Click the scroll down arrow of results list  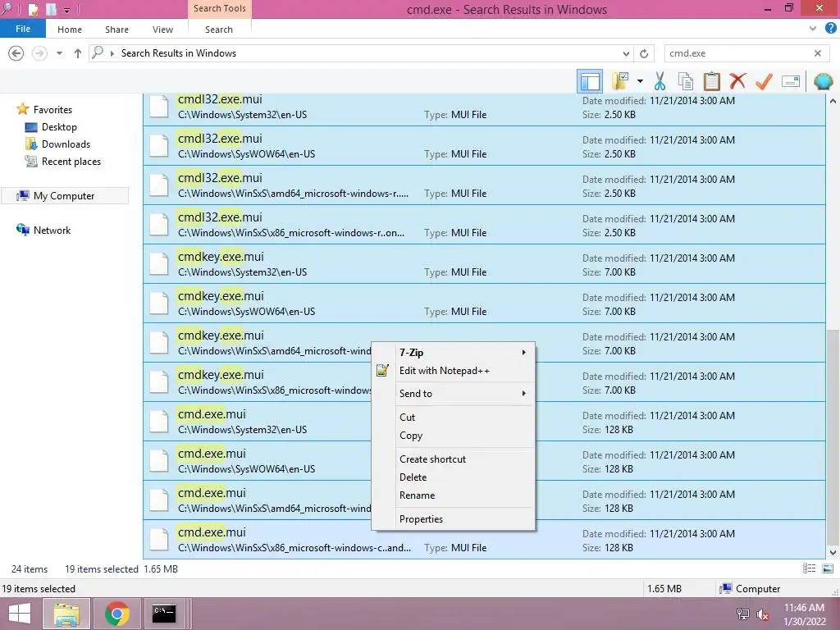coord(833,552)
